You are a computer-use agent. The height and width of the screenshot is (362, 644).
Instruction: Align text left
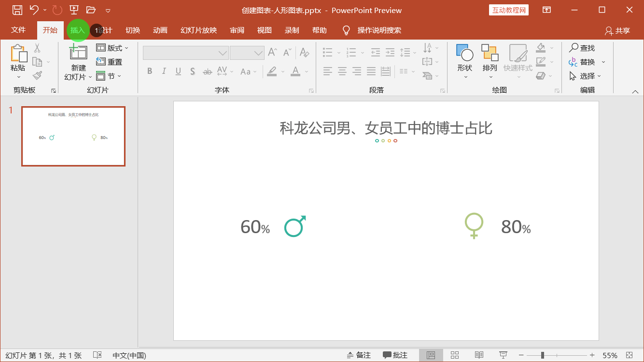(328, 71)
